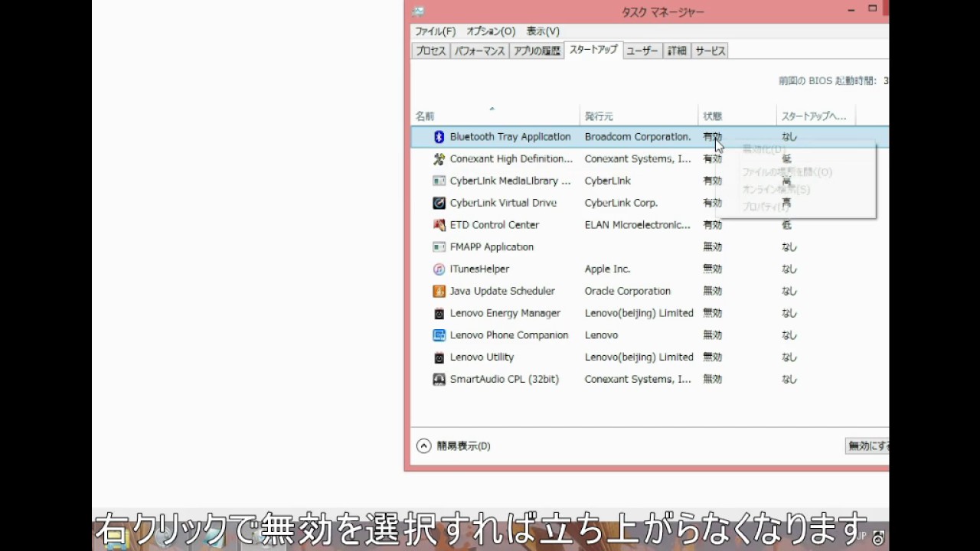Open the オプション(O) menu
The image size is (980, 551).
click(x=491, y=31)
